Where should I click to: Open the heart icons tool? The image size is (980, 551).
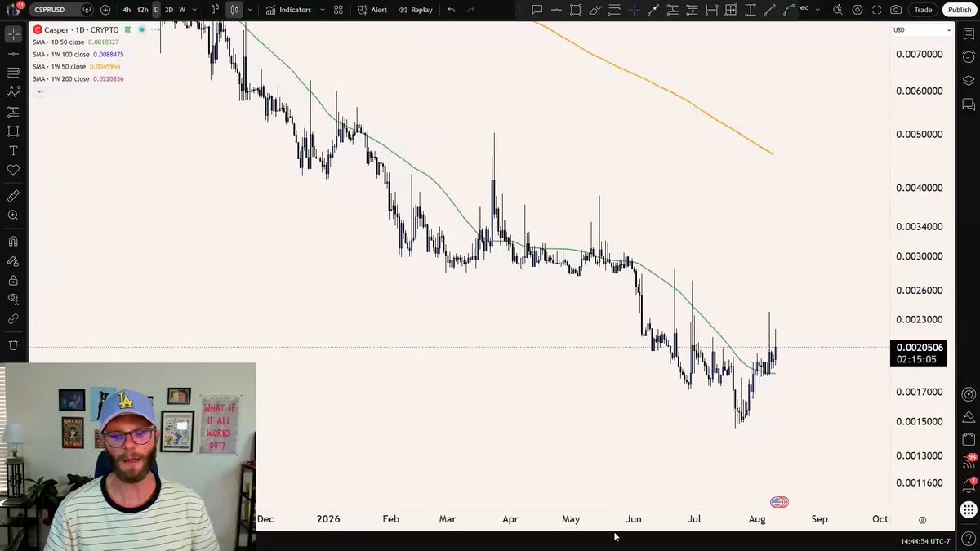pos(13,170)
